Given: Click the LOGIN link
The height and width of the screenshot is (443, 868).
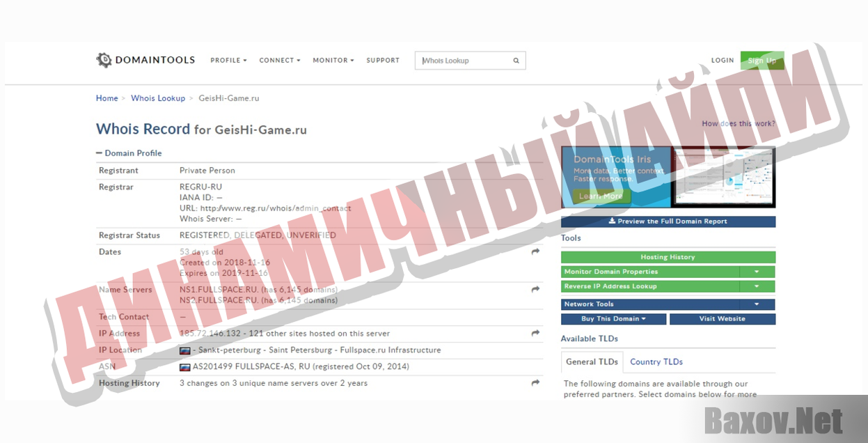Looking at the screenshot, I should pyautogui.click(x=723, y=61).
